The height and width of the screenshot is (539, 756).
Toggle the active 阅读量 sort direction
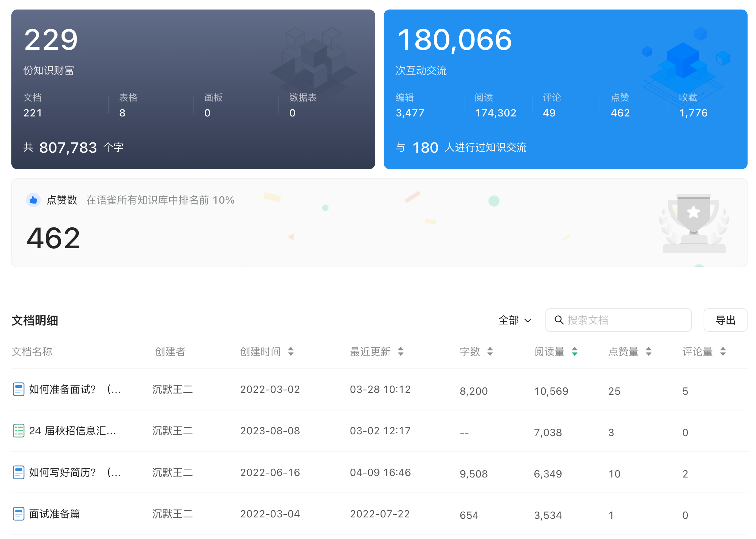coord(575,352)
